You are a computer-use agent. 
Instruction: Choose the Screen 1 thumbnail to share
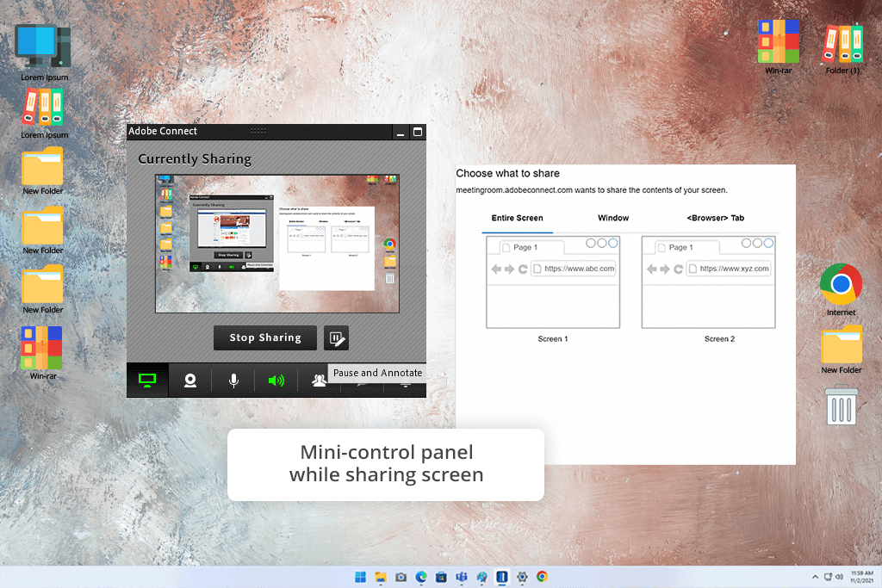click(553, 282)
